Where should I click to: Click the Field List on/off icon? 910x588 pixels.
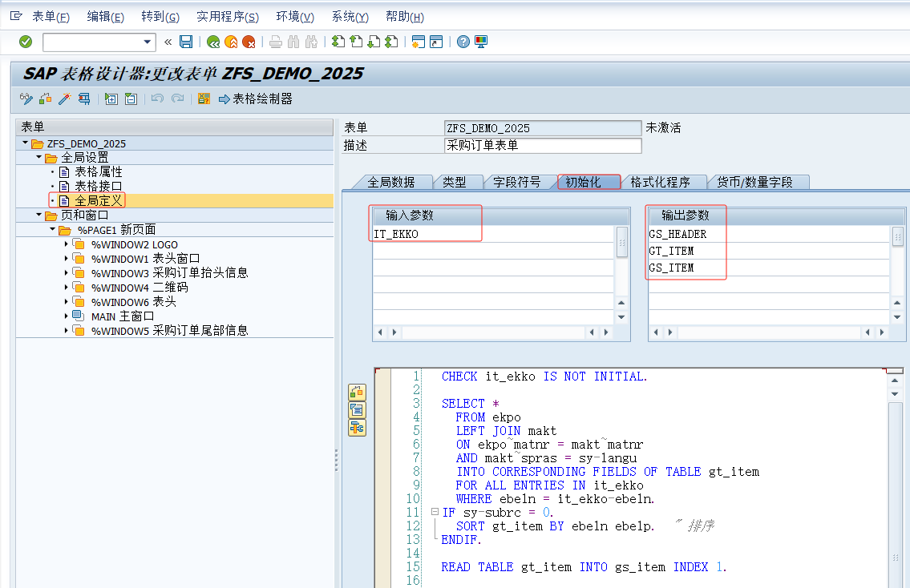pyautogui.click(x=204, y=99)
